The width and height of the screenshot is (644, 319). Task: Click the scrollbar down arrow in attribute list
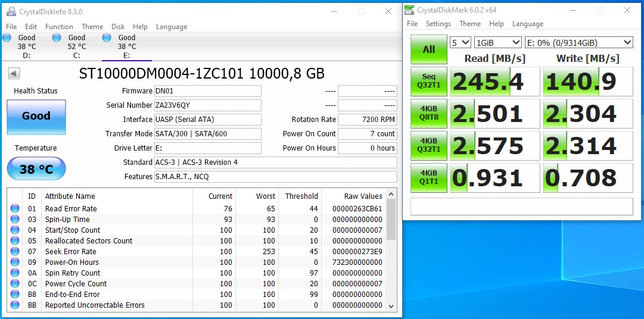[391, 306]
